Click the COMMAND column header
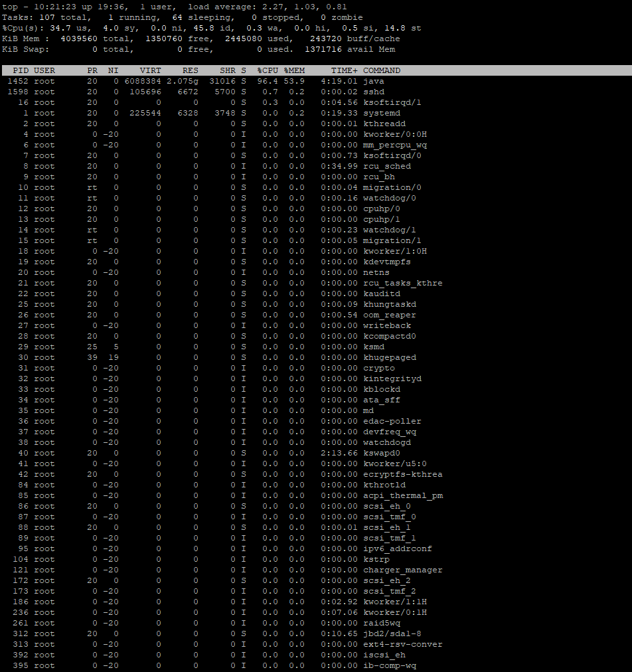This screenshot has width=632, height=672. (x=382, y=70)
